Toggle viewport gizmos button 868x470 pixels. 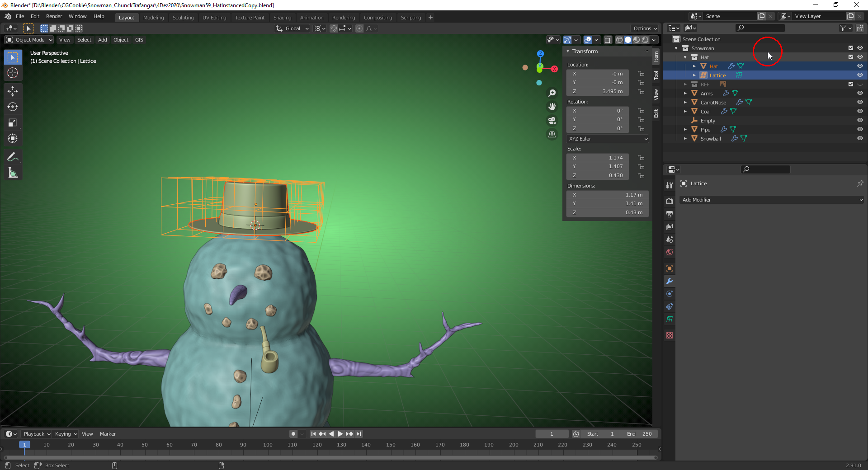click(567, 40)
